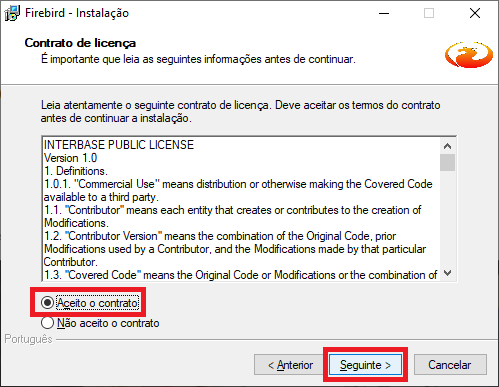Click the disabled maximize window button
This screenshot has height=387, width=499.
[x=429, y=13]
